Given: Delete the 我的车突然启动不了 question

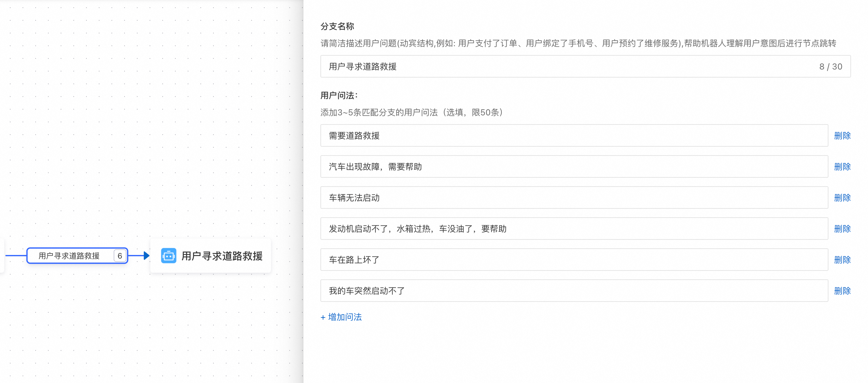Looking at the screenshot, I should pos(842,291).
